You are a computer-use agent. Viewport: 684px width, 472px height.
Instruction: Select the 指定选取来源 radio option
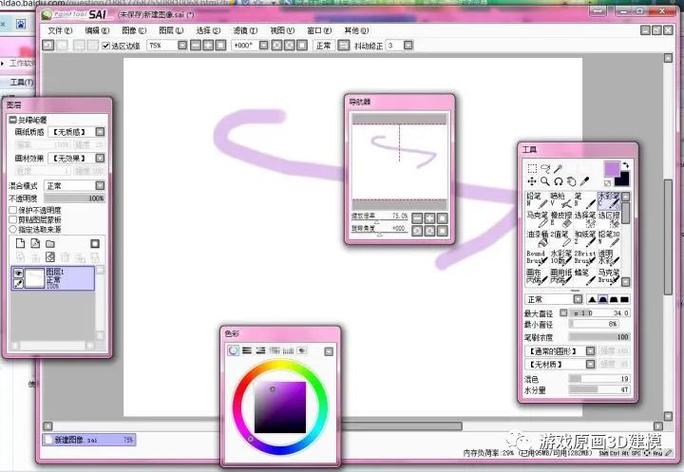pyautogui.click(x=13, y=229)
